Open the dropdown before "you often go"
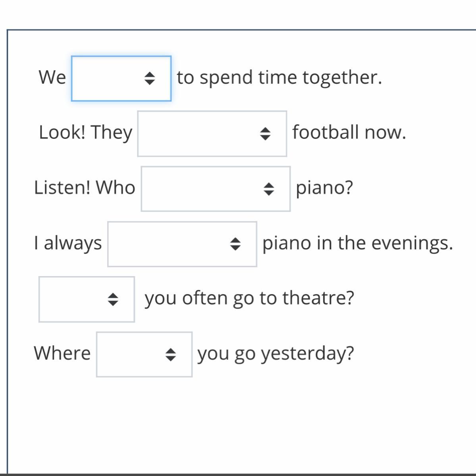This screenshot has height=476, width=476. (x=87, y=299)
